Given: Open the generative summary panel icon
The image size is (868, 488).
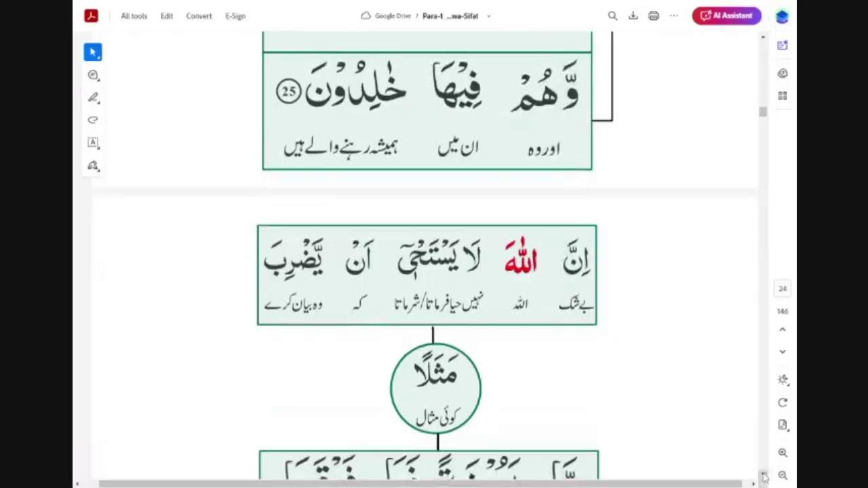Looking at the screenshot, I should tap(783, 45).
